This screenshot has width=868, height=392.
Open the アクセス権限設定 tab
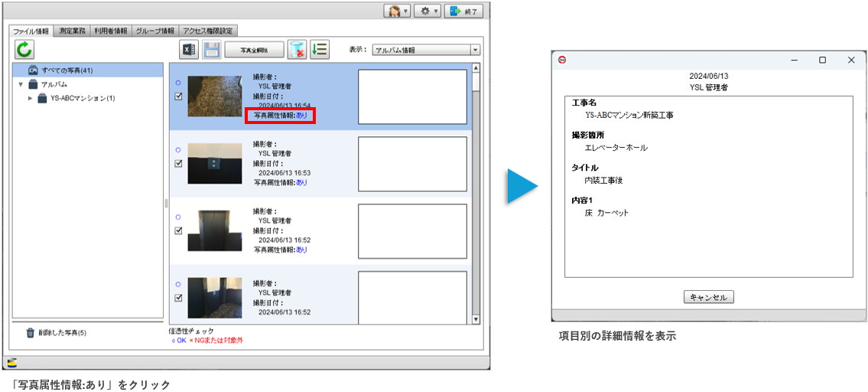[208, 31]
